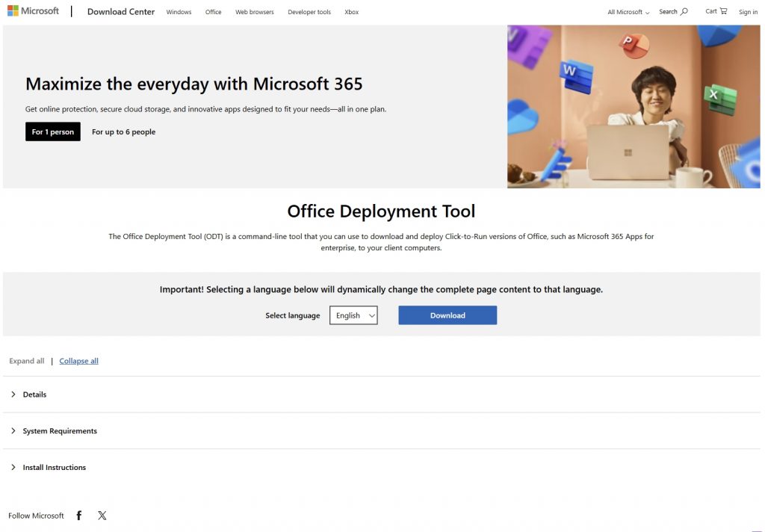Viewport: 765px width, 532px height.
Task: Click the Microsoft logo
Action: pyautogui.click(x=33, y=10)
